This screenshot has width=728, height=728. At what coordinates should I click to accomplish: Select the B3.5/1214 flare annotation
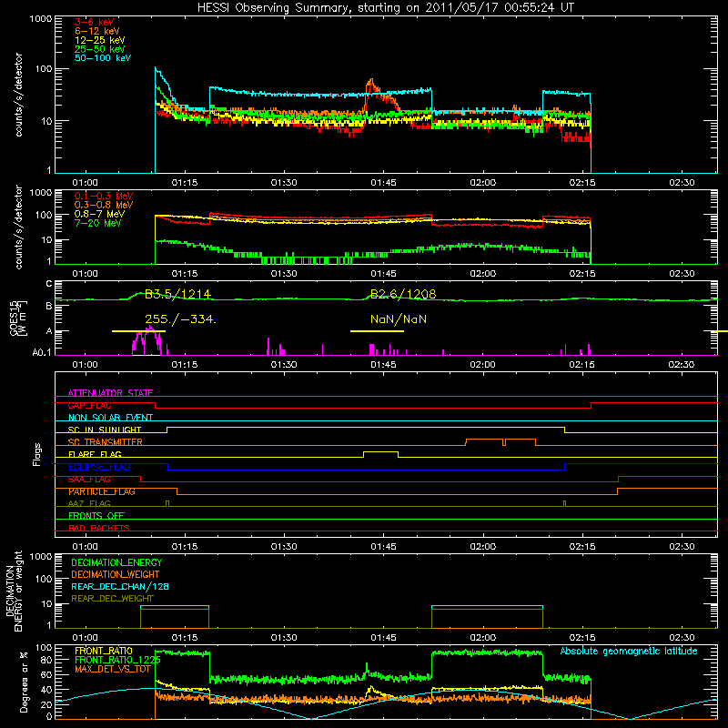click(x=177, y=294)
